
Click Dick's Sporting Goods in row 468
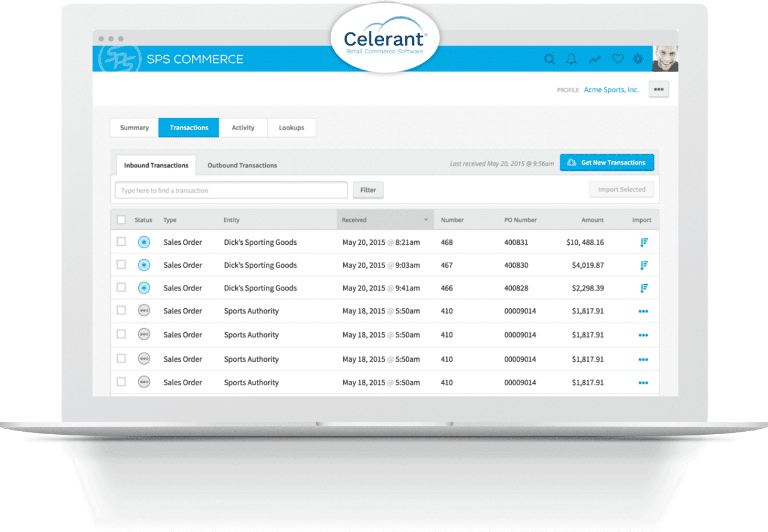click(x=260, y=242)
